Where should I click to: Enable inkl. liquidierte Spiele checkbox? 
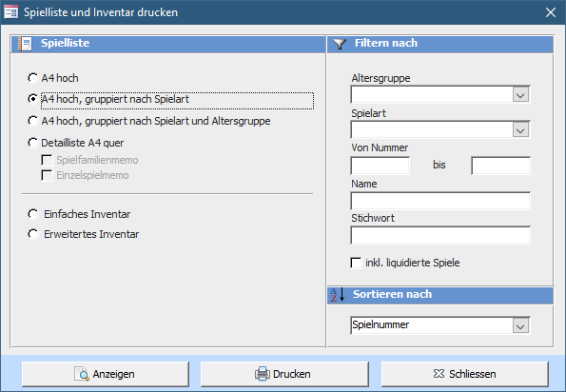[356, 263]
